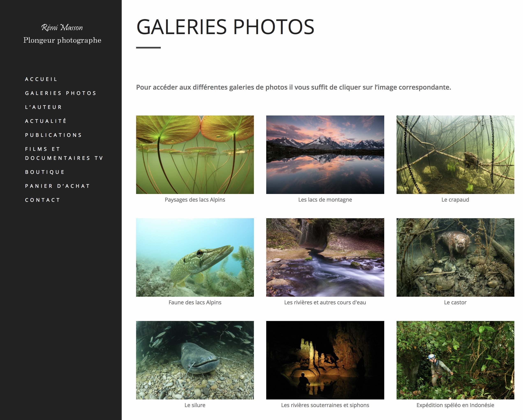The image size is (523, 420).
Task: Click Paysages des lacs Alpins caption
Action: [x=195, y=200]
